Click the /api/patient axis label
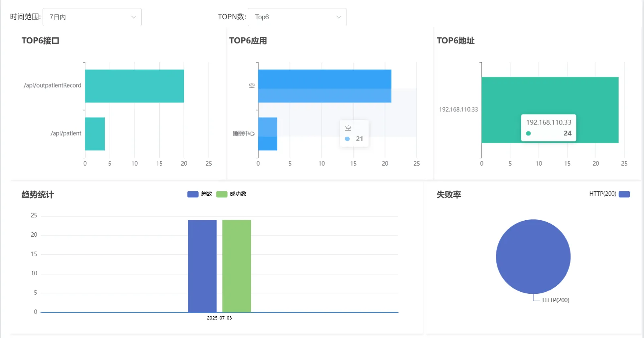 pyautogui.click(x=66, y=133)
